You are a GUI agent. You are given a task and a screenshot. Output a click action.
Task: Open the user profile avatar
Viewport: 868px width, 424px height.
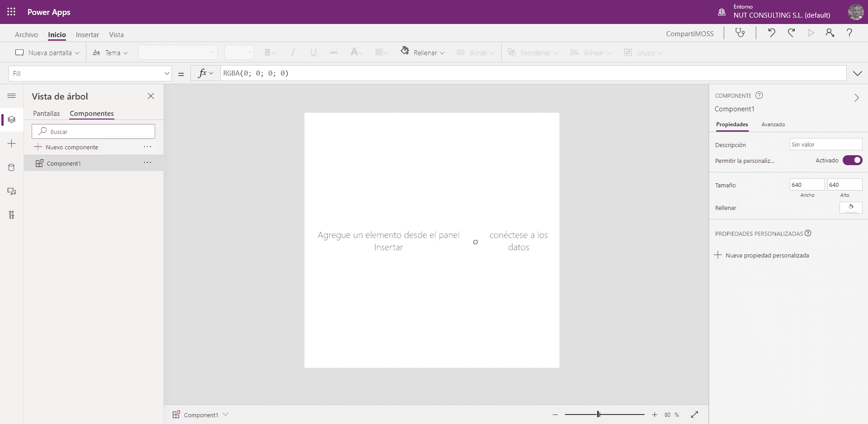click(x=856, y=12)
